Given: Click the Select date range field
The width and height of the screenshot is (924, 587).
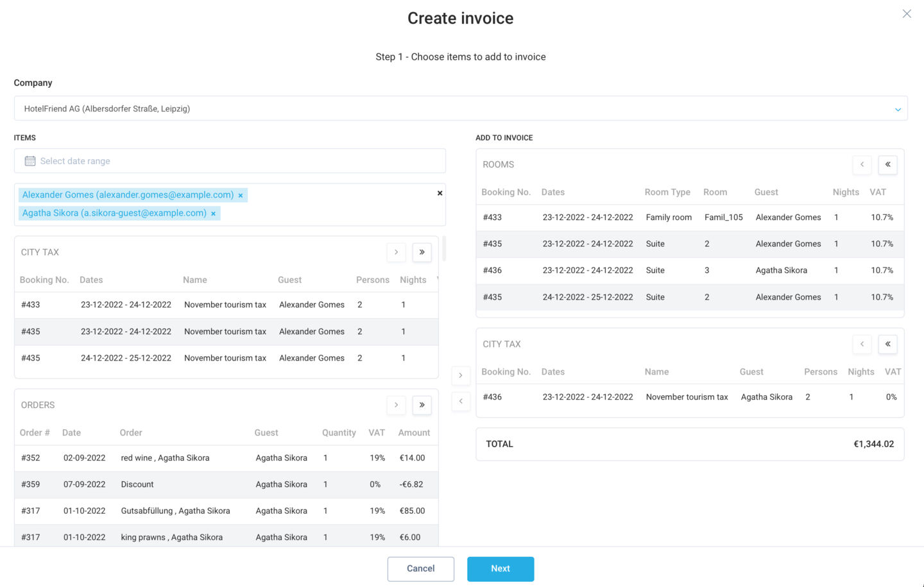Looking at the screenshot, I should tap(230, 161).
